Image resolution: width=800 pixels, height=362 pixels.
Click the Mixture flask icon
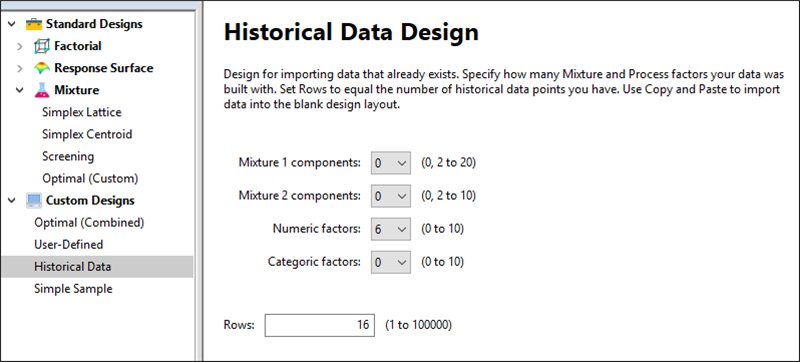(x=41, y=91)
